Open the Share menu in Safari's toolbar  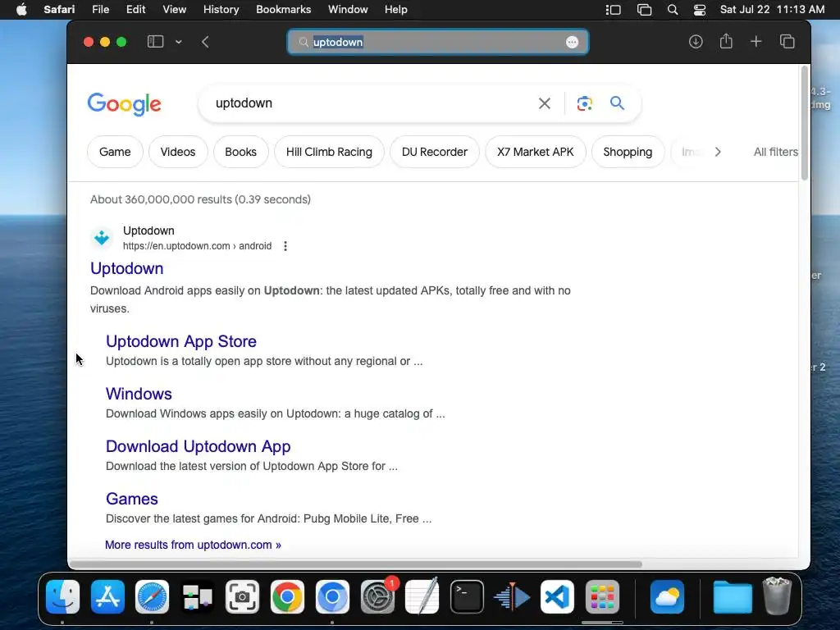pyautogui.click(x=726, y=41)
